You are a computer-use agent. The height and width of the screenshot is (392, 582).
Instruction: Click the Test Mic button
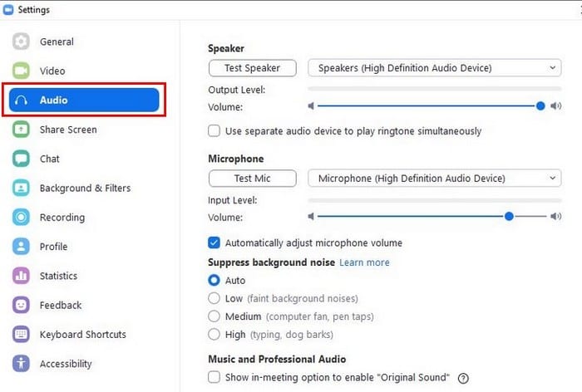[253, 179]
